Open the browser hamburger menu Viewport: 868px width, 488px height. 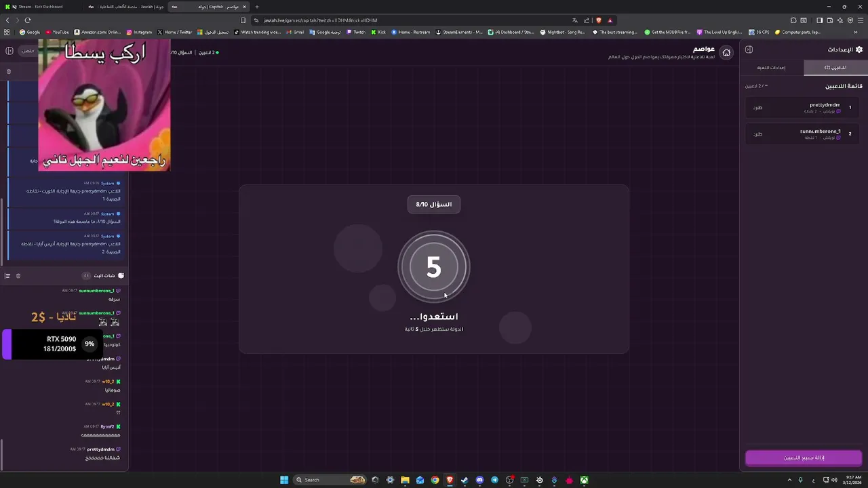tap(861, 20)
